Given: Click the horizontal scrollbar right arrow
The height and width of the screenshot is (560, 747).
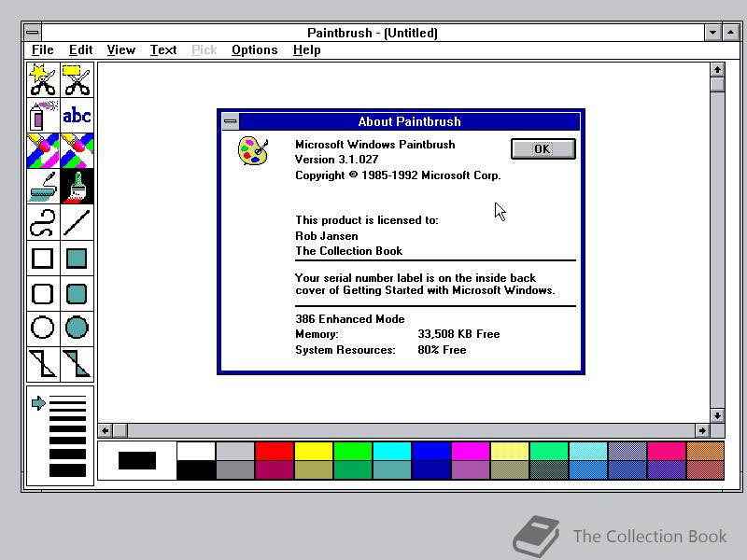Looking at the screenshot, I should [x=702, y=430].
